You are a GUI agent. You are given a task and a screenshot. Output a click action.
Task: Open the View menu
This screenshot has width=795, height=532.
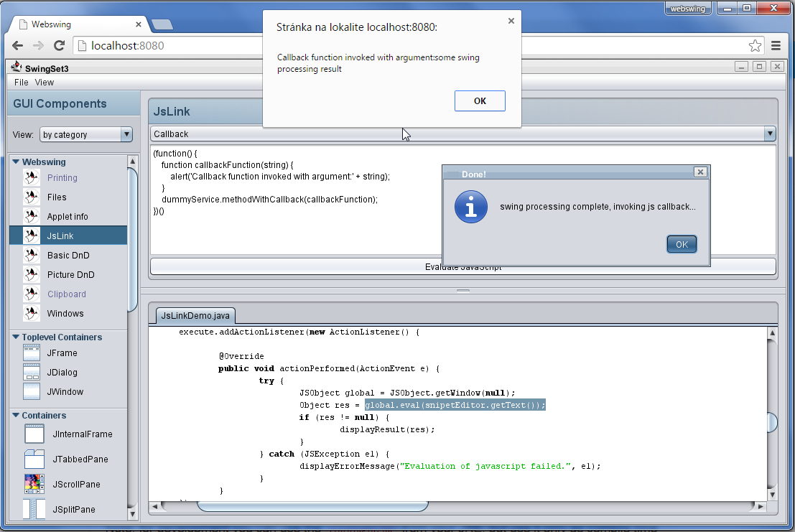pos(44,82)
